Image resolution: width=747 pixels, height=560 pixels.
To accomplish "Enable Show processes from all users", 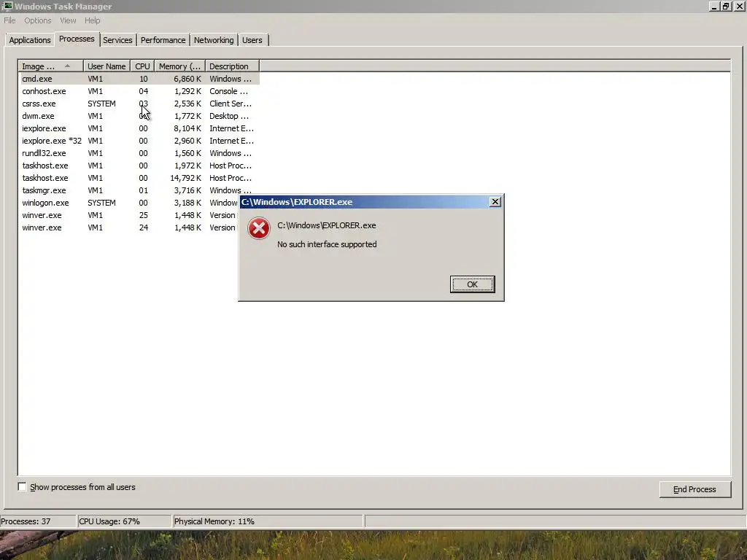I will pos(22,486).
